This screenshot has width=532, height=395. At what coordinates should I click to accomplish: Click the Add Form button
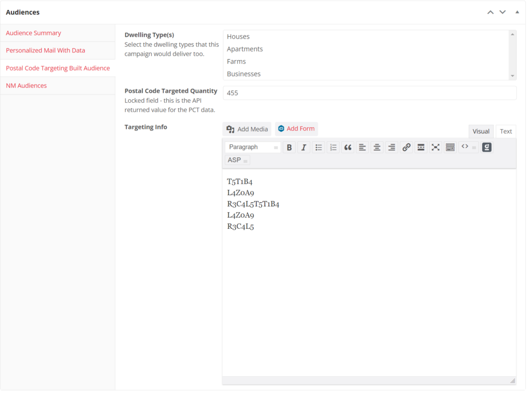coord(296,129)
